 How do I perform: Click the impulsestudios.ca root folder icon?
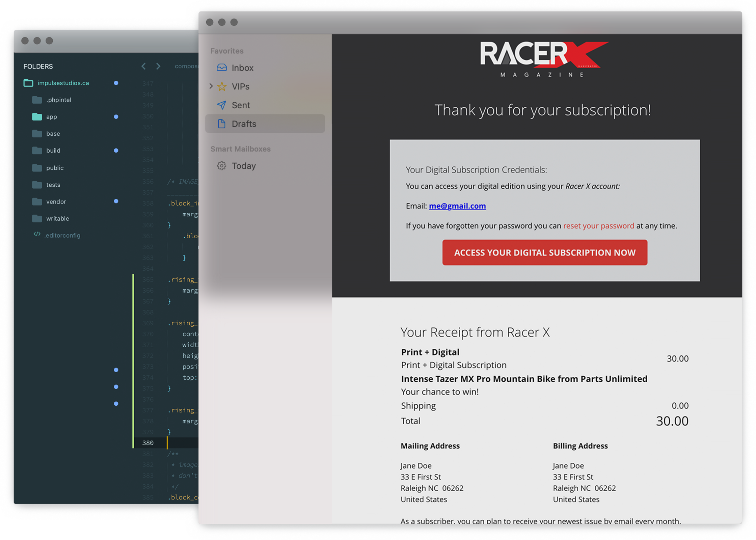(28, 83)
